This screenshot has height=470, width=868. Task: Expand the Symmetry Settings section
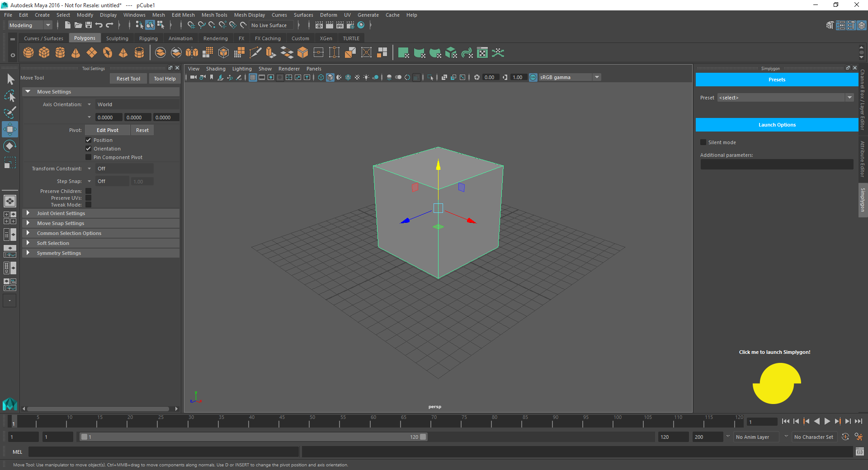(59, 253)
